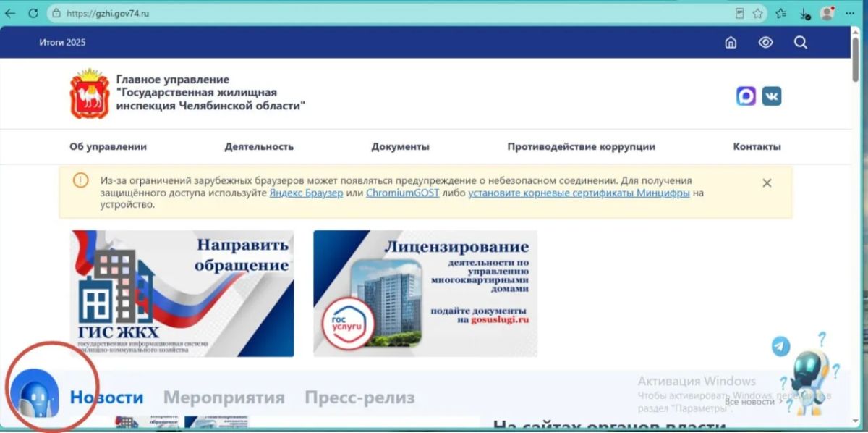Go back using browser back arrow
Screen dimensions: 868x433
[11, 13]
